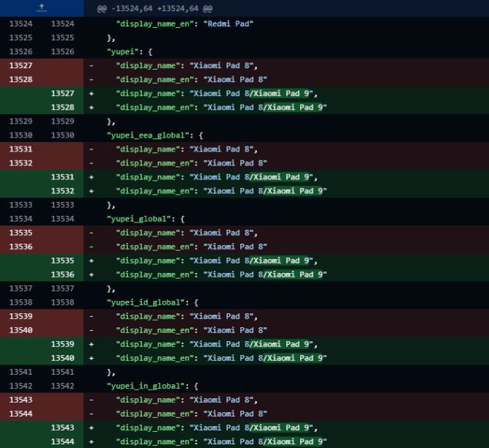Screen dimensions: 489x448
Task: Click added display_name_en code on added line 13544
Action: click(x=221, y=441)
